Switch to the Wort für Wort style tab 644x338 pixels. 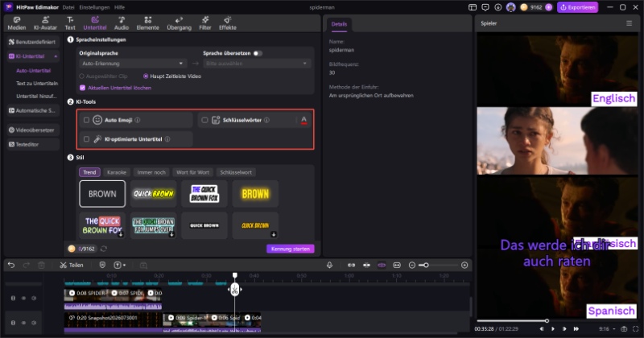(192, 172)
